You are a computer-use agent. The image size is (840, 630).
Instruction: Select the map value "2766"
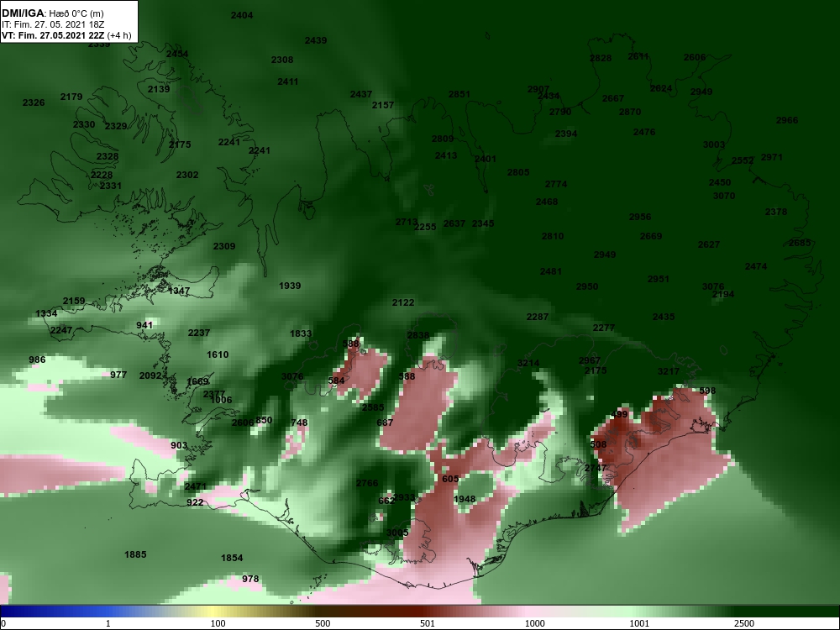(367, 483)
